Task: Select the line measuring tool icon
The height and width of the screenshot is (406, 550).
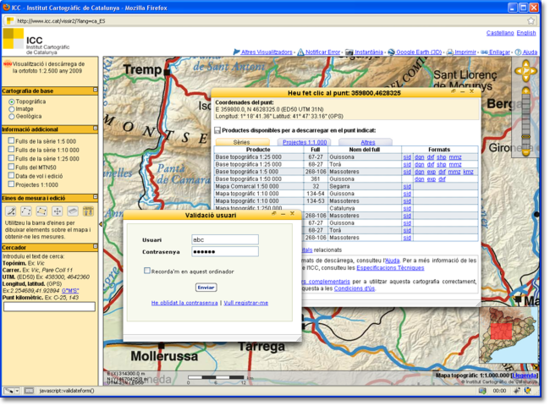Action: click(x=11, y=211)
